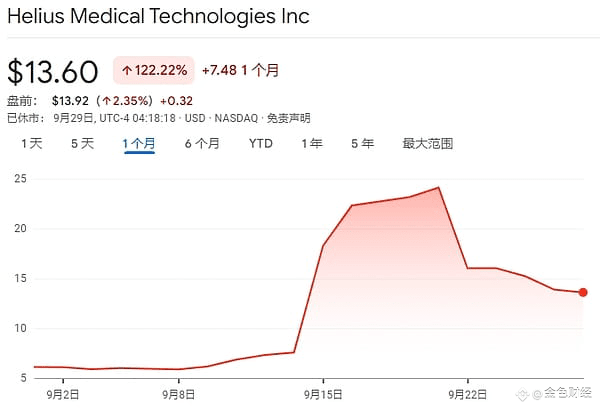This screenshot has height=411, width=600.
Task: Click the 9月22日 date axis label
Action: tap(468, 394)
